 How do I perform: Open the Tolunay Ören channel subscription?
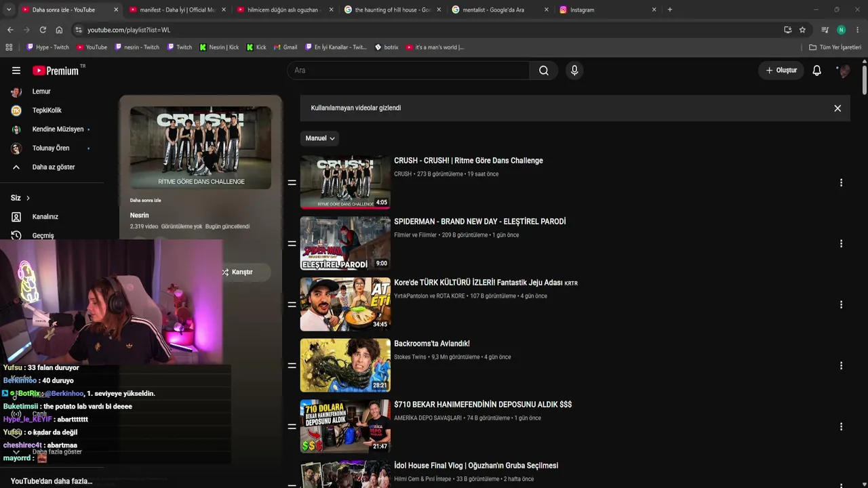[x=52, y=148]
